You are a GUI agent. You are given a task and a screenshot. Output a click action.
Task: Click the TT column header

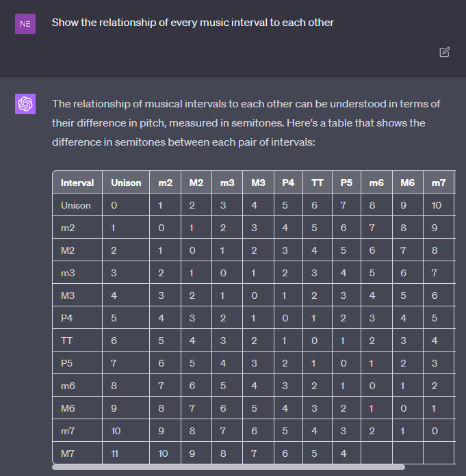click(x=318, y=183)
